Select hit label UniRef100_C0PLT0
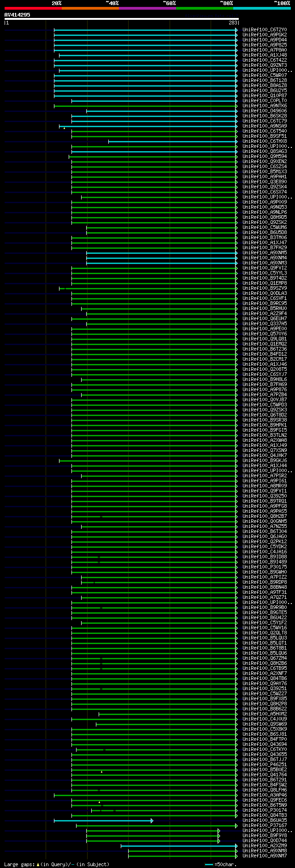This screenshot has height=868, width=295. coord(265,101)
